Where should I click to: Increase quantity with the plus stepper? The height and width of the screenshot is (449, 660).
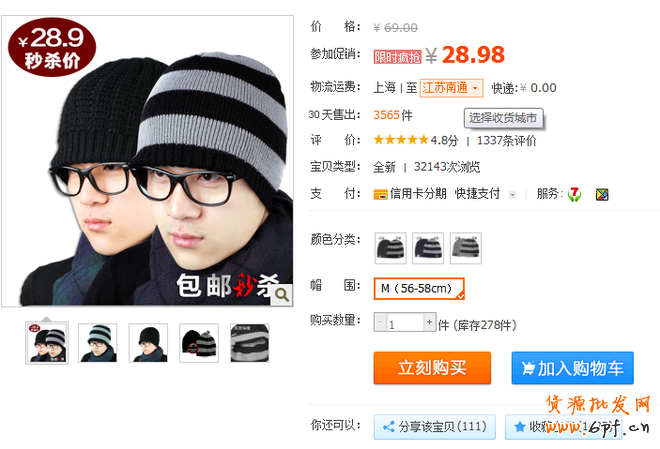pos(429,322)
